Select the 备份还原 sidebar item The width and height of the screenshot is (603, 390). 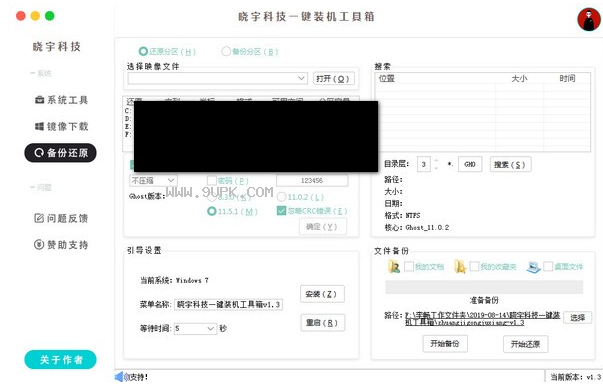[60, 153]
